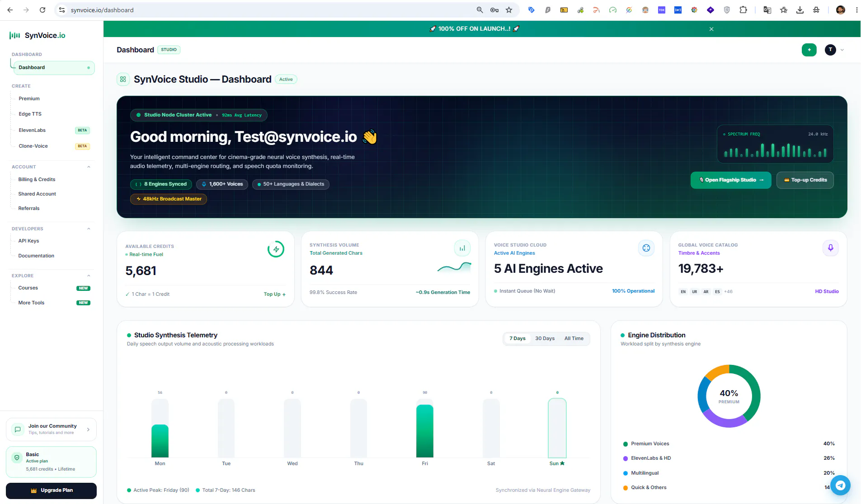Click the browser zoom magnifier icon
This screenshot has height=504, width=861.
pyautogui.click(x=480, y=10)
